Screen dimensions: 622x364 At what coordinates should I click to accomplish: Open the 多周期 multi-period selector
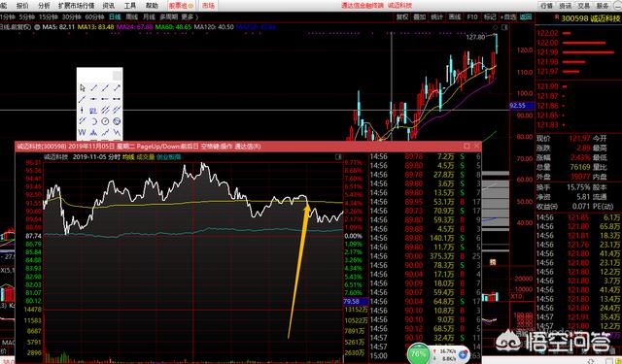pyautogui.click(x=168, y=17)
